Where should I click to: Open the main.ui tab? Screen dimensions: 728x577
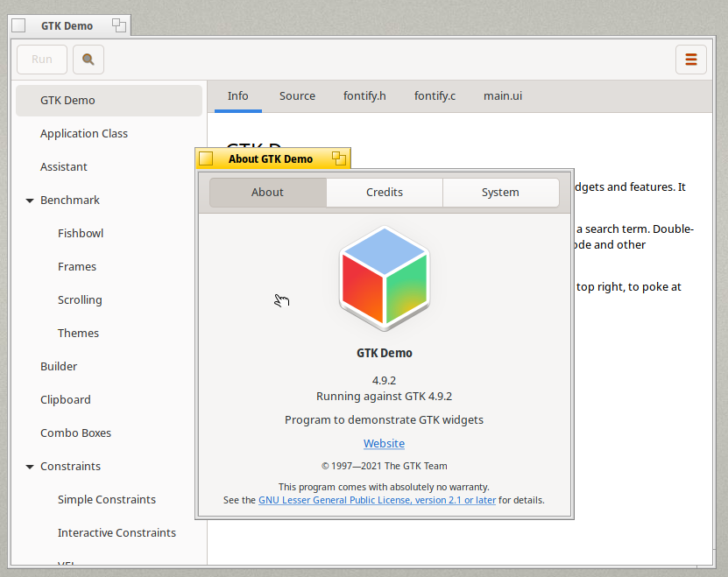point(503,96)
